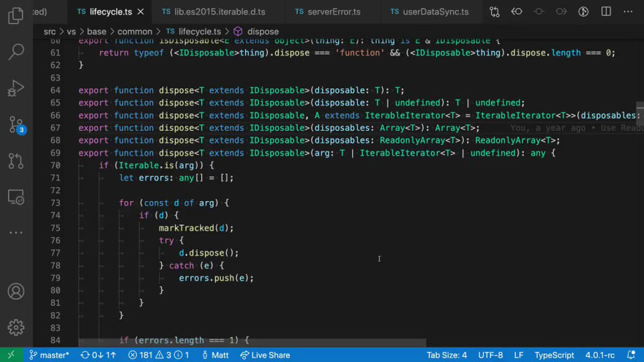Open notifications bell in status bar
The image size is (644, 362).
click(632, 355)
